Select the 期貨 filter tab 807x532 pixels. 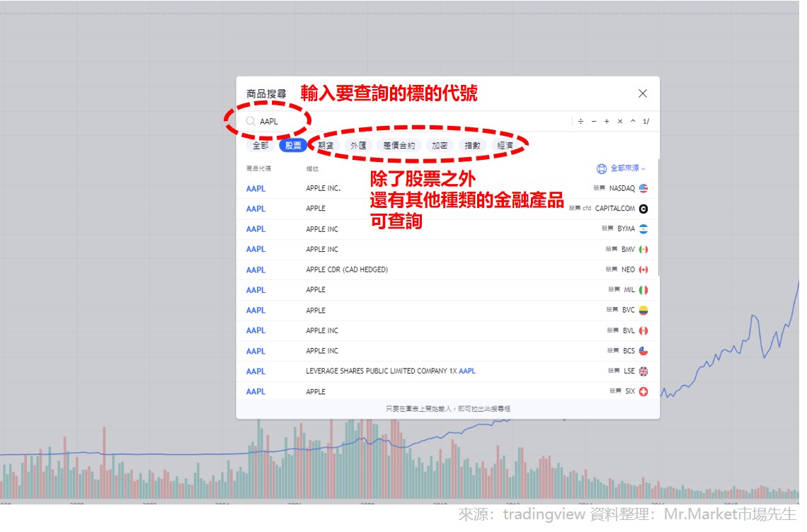point(325,146)
